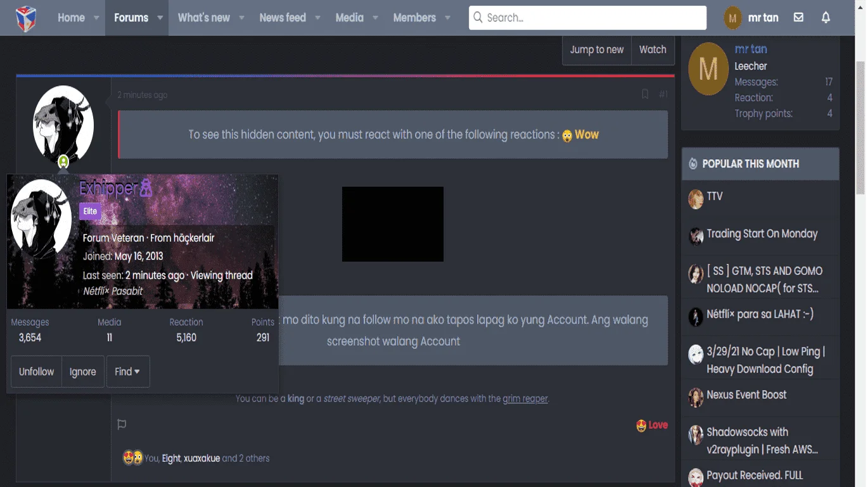Click the 3,654 messages count
The height and width of the screenshot is (487, 868).
[x=30, y=338]
